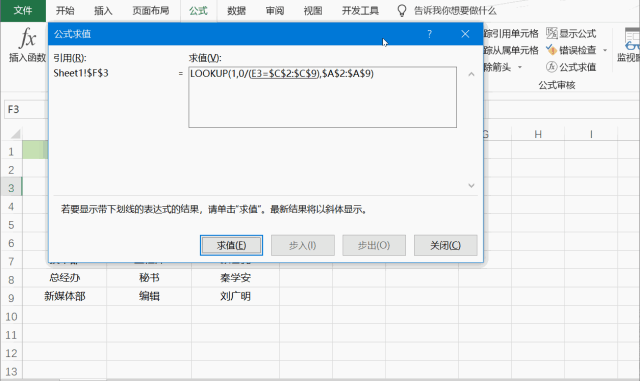Click cell containing 秦学安
Image resolution: width=640 pixels, height=381 pixels.
236,278
